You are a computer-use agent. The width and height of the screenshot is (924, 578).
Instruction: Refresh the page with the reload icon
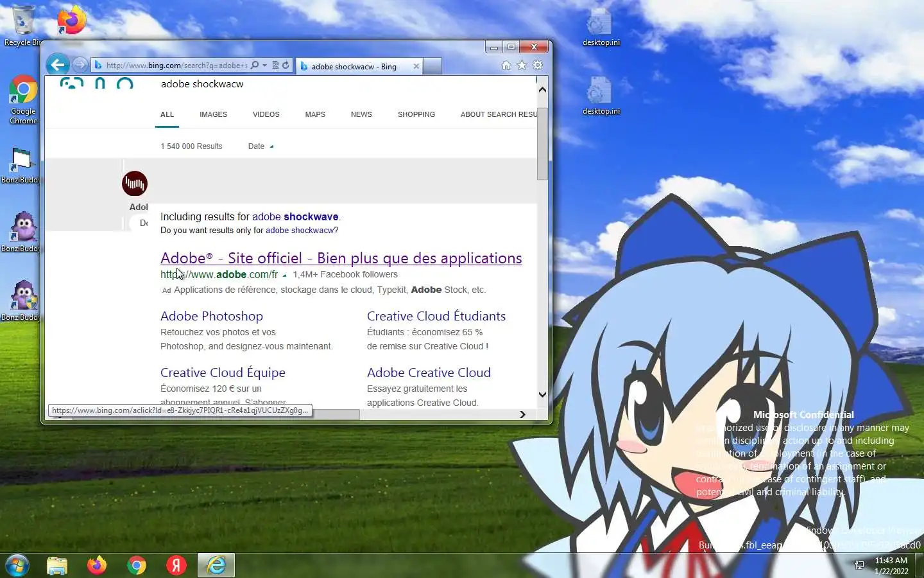click(286, 65)
